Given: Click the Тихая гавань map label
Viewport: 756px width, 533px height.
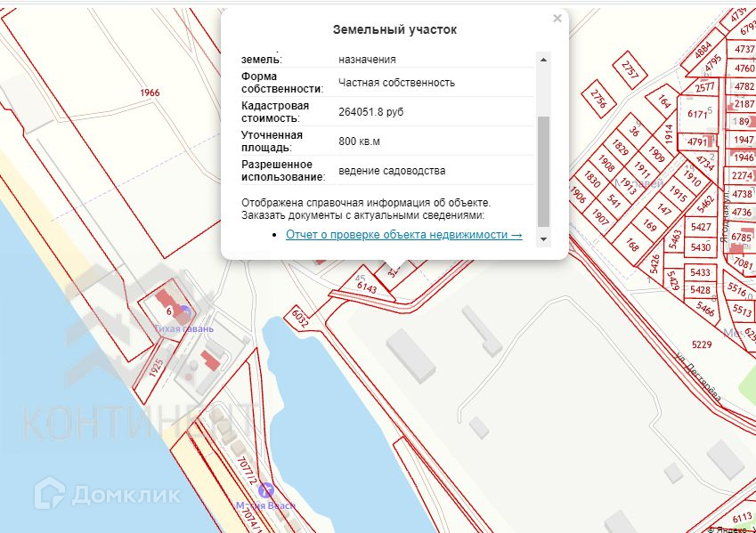Looking at the screenshot, I should pos(183,328).
